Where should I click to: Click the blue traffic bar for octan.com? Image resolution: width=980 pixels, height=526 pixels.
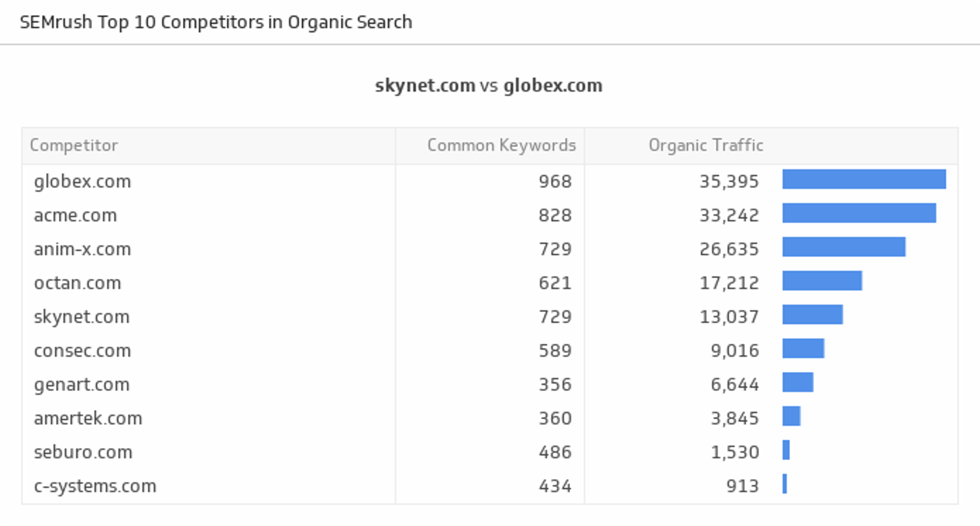(x=822, y=281)
